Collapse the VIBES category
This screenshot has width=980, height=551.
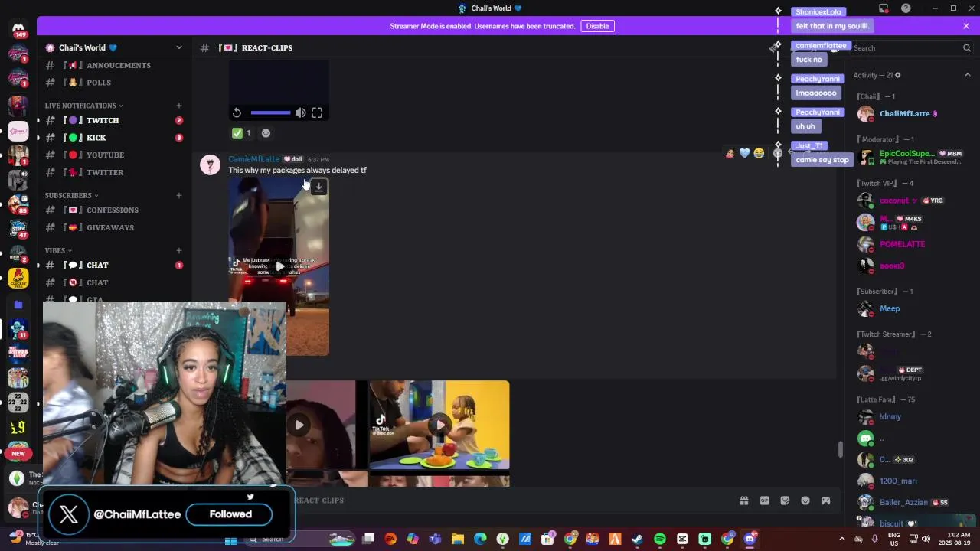[58, 250]
